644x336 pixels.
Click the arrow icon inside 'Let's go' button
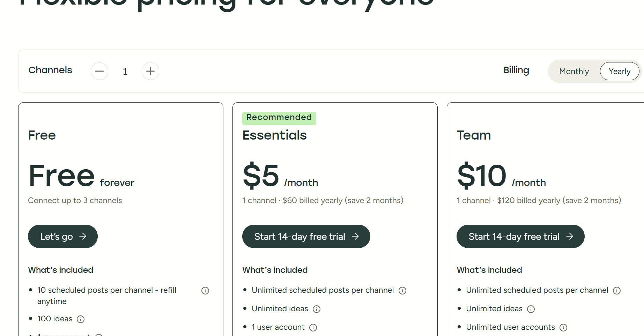[x=83, y=236]
